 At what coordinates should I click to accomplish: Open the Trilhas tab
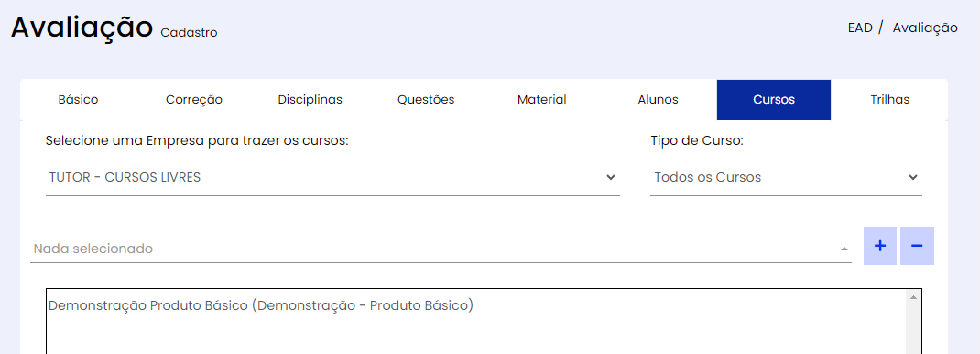(x=889, y=99)
